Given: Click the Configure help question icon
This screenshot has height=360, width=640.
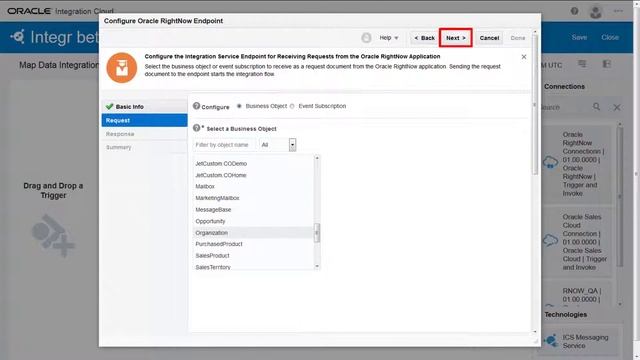Looking at the screenshot, I should (x=196, y=106).
